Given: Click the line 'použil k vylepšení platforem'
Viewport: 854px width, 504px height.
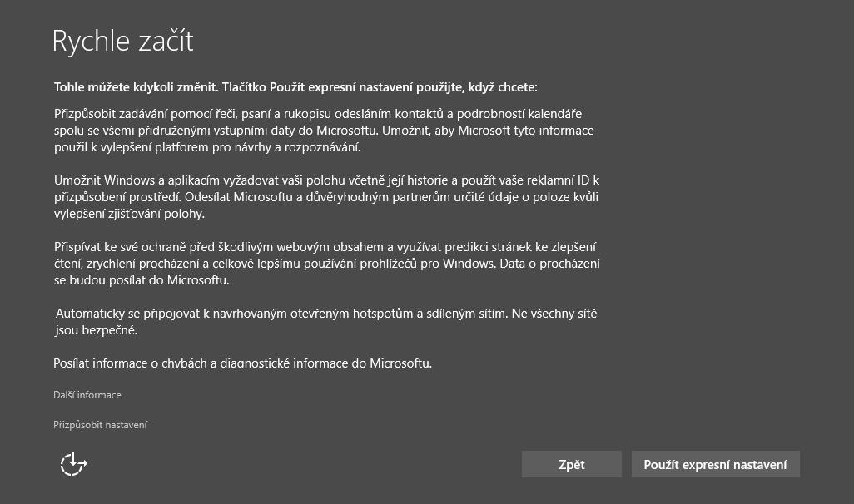Looking at the screenshot, I should [207, 147].
